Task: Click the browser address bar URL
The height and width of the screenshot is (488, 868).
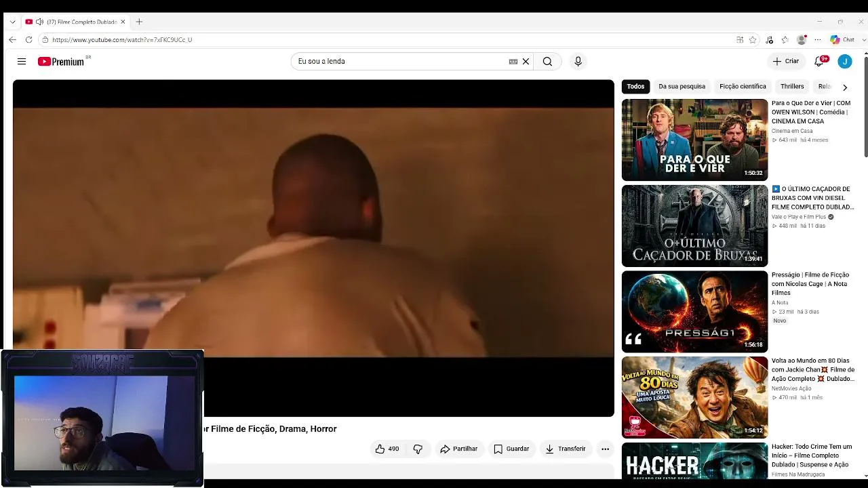Action: 122,40
